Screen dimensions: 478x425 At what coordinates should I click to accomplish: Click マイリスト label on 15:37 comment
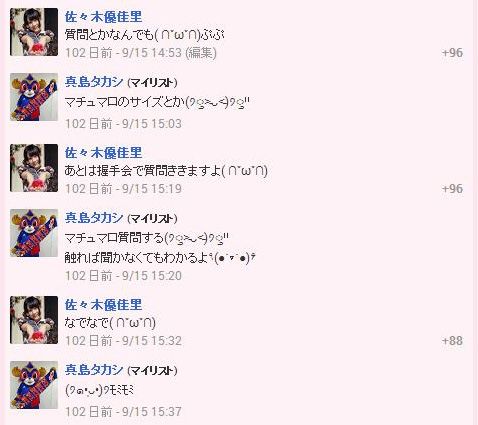(152, 370)
